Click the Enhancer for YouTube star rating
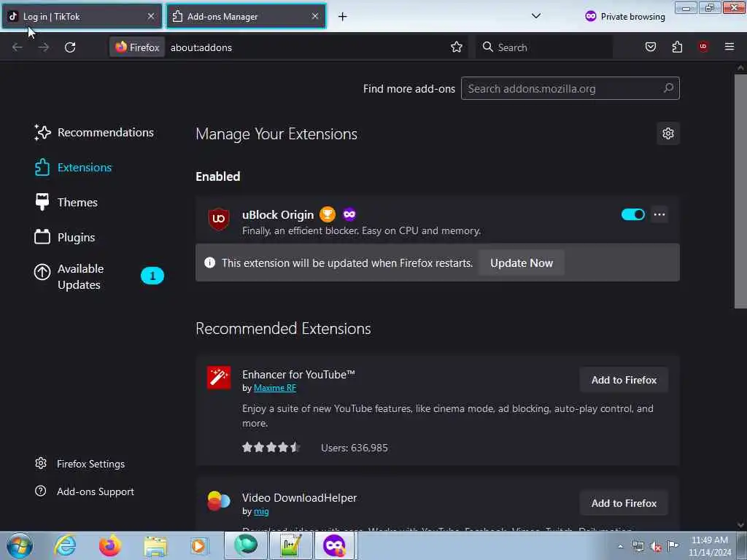The image size is (747, 560). (x=271, y=448)
